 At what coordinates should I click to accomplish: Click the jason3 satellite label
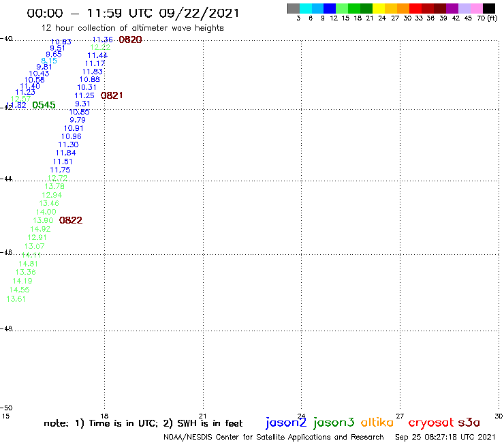[334, 423]
